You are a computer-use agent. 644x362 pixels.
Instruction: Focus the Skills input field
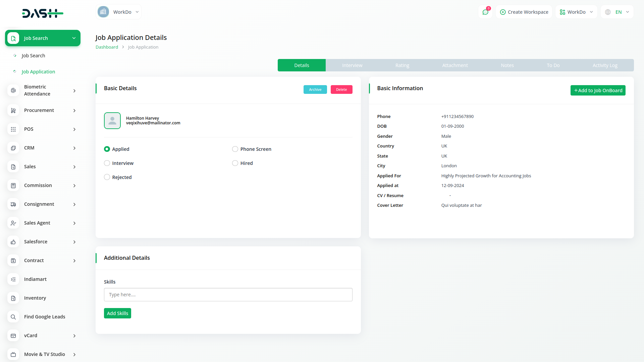pyautogui.click(x=228, y=295)
